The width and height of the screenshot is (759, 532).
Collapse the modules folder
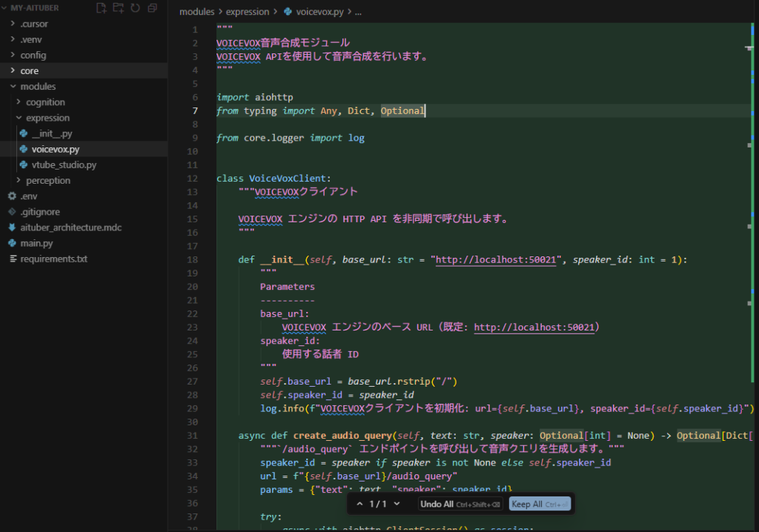coord(37,87)
